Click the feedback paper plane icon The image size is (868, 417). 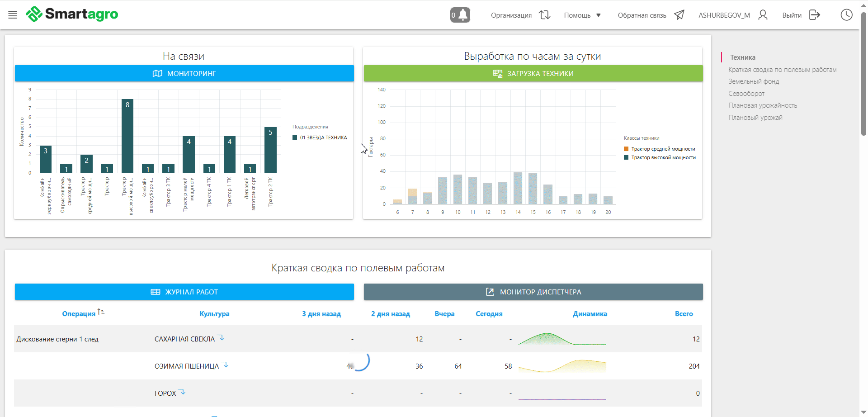click(x=679, y=15)
